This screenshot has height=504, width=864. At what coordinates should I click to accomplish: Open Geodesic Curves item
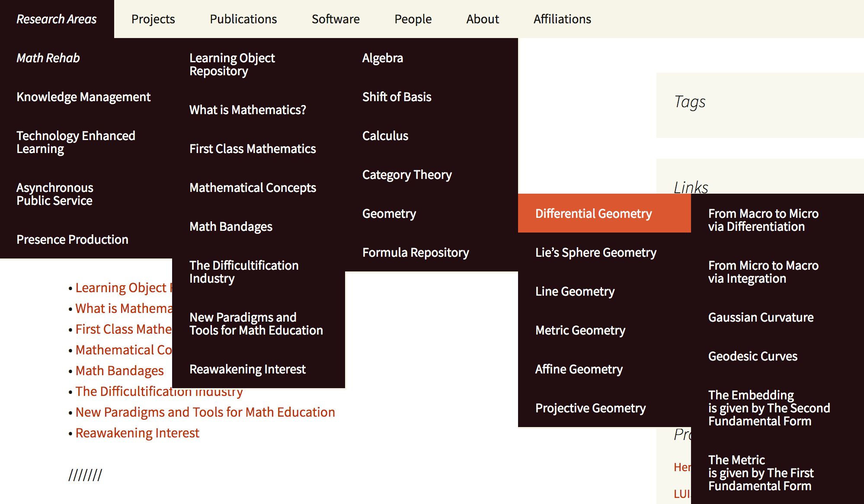[x=752, y=356]
